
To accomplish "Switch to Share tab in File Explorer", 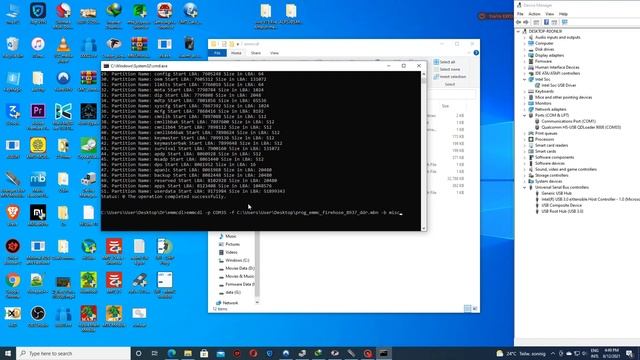I will (x=256, y=53).
